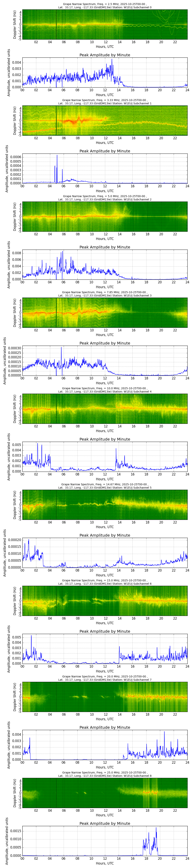The height and width of the screenshot is (868, 193).
Task: Click 'Doppler Shift (Hz)' label of 2.5 MHz spectrogram
Action: (x=15, y=24)
